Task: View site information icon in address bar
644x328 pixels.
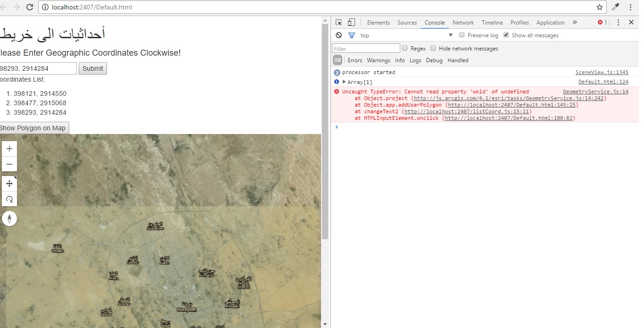Action: click(x=45, y=7)
